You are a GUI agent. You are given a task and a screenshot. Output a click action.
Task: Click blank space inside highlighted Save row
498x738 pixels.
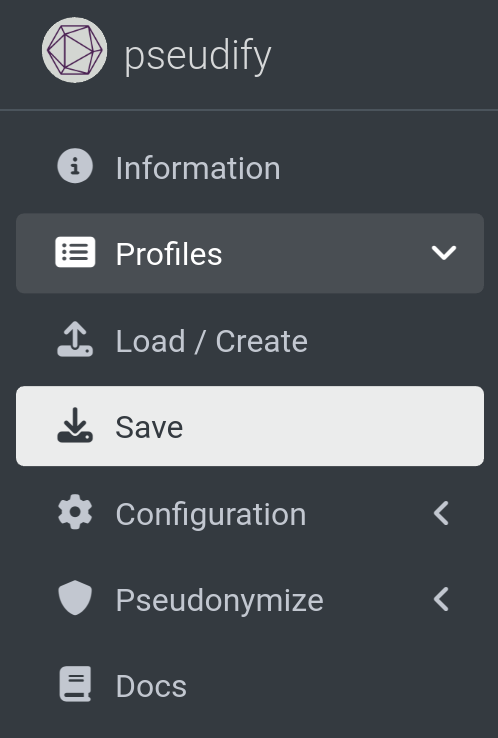point(329,426)
